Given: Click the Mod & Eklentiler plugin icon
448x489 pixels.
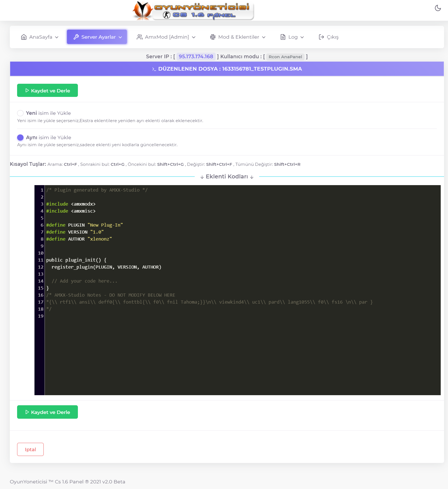Looking at the screenshot, I should tap(213, 37).
